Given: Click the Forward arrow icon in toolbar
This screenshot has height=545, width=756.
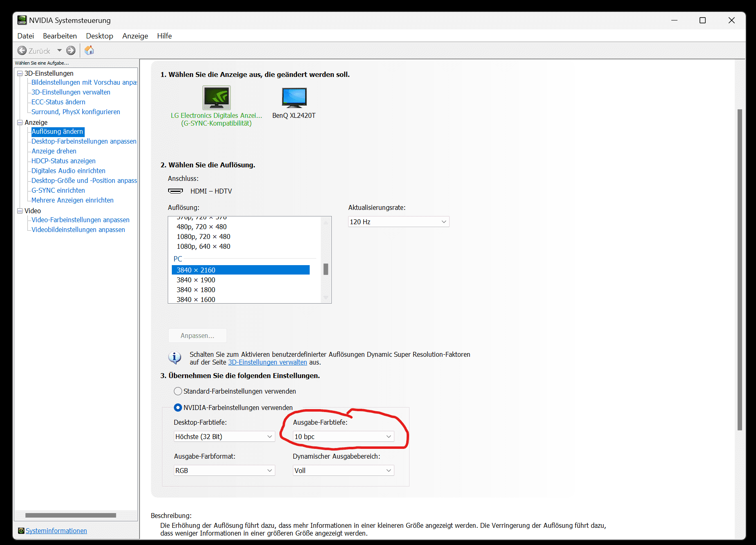Looking at the screenshot, I should pyautogui.click(x=71, y=50).
